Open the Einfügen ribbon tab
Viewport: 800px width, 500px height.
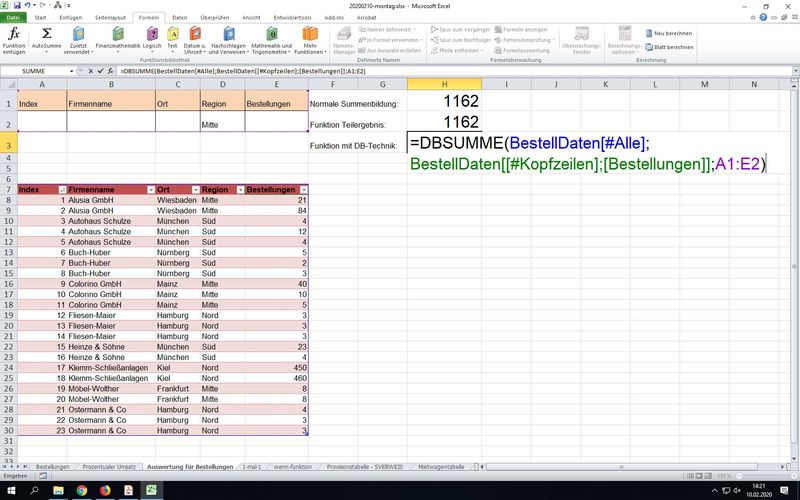point(71,17)
